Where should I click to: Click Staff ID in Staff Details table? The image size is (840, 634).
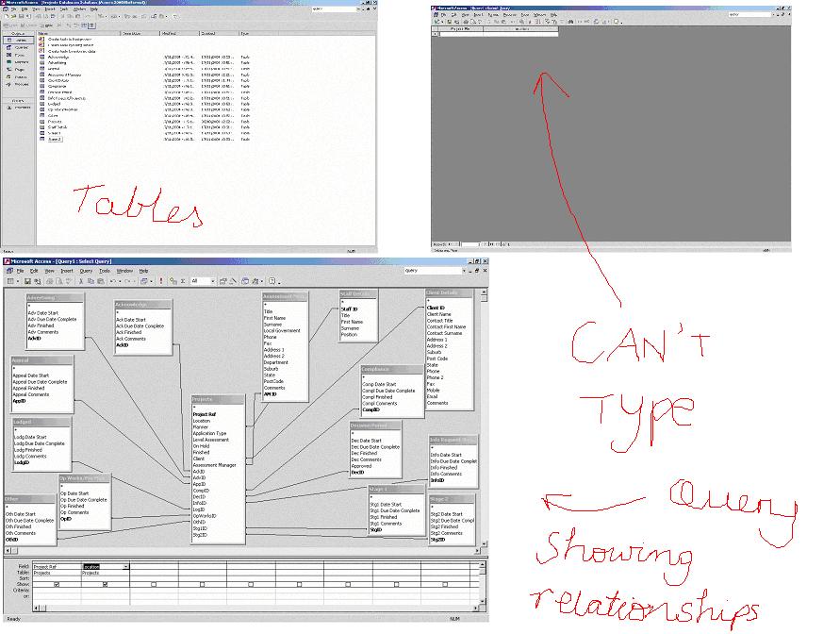pyautogui.click(x=349, y=309)
